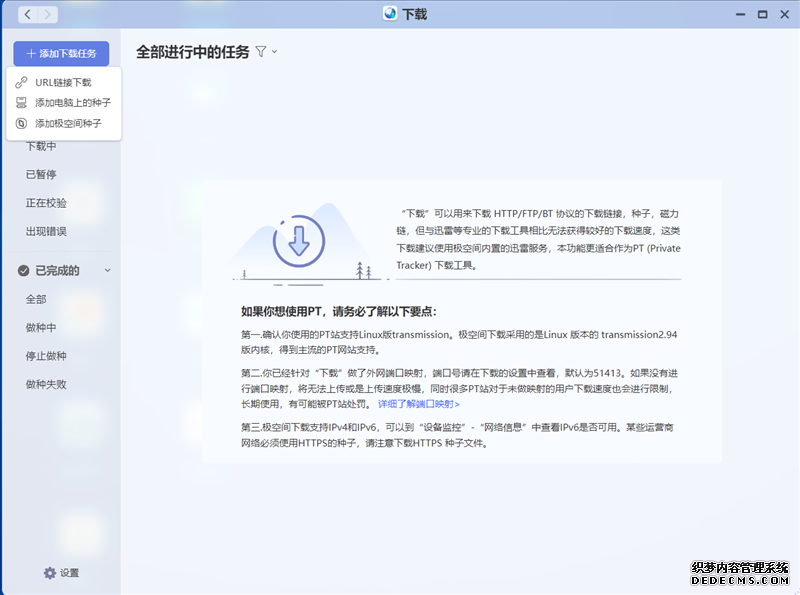Show tasks under 已暂停
The height and width of the screenshot is (595, 800).
pyautogui.click(x=41, y=174)
